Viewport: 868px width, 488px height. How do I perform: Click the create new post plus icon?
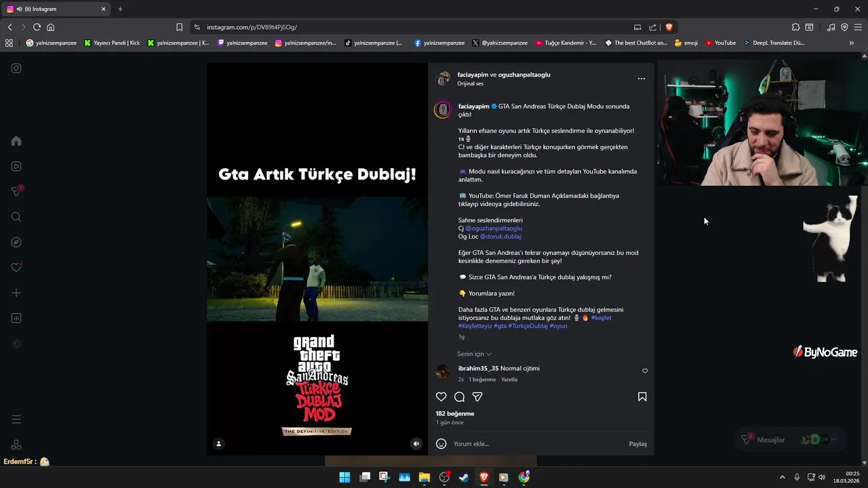(16, 293)
